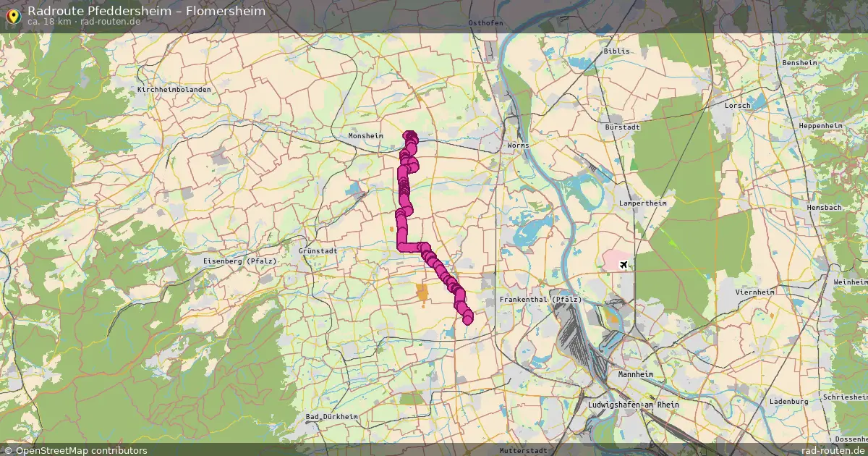Click the Ludwigshafen am Rhein label
Image resolution: width=868 pixels, height=456 pixels.
pos(634,405)
